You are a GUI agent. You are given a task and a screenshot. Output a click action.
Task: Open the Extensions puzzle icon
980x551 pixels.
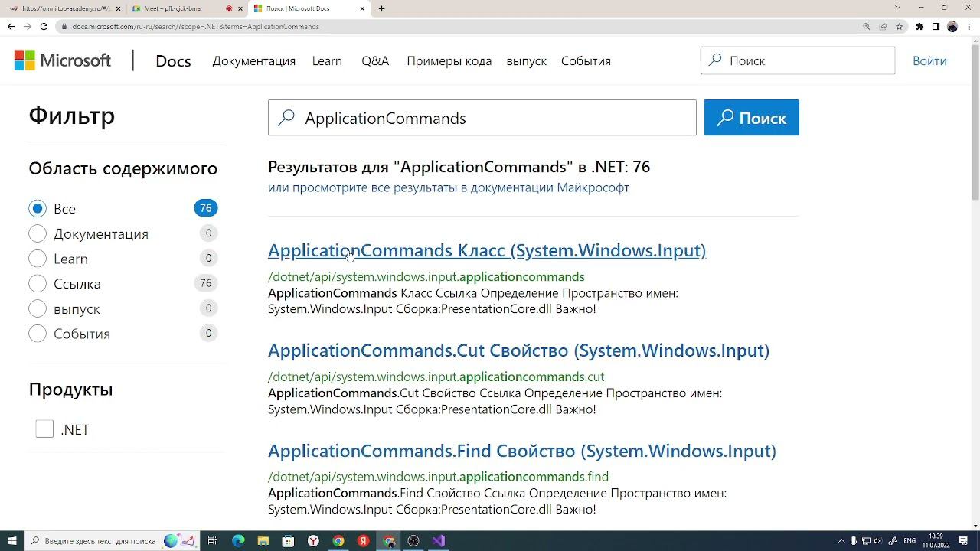point(920,26)
